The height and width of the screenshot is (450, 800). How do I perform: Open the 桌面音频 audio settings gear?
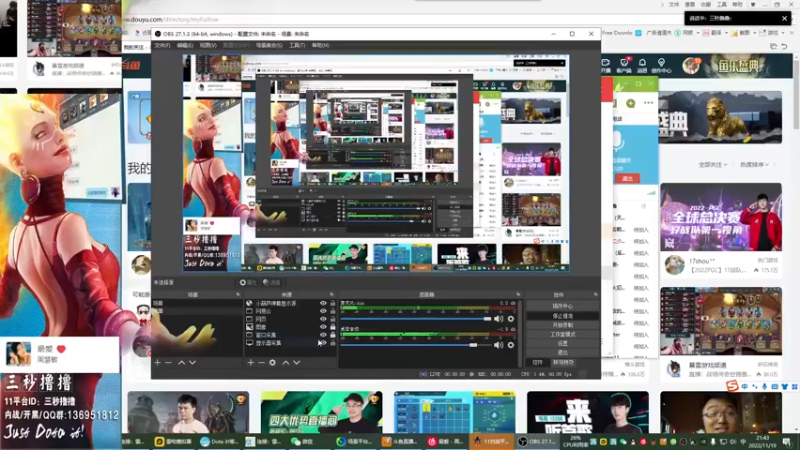[511, 345]
